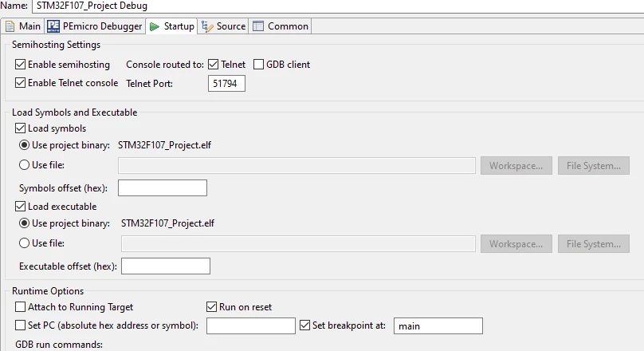Screen dimensions: 644x351
Task: Switch to the Common tab
Action: pos(281,26)
